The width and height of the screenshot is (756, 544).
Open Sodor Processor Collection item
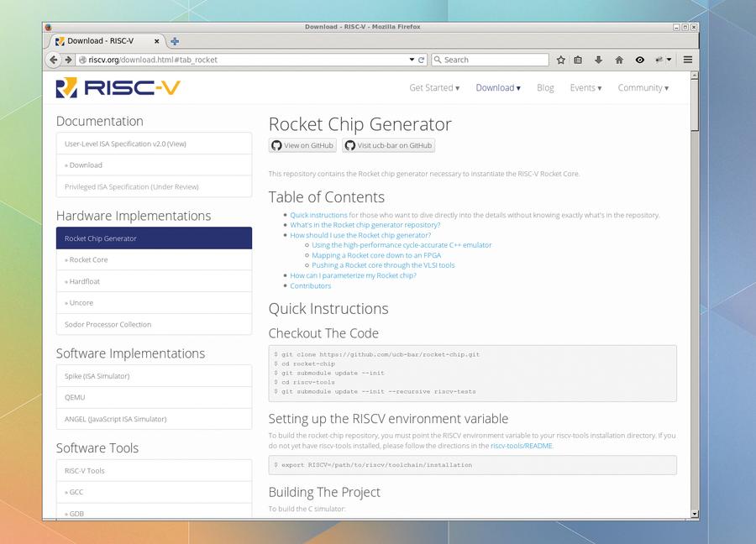(154, 324)
